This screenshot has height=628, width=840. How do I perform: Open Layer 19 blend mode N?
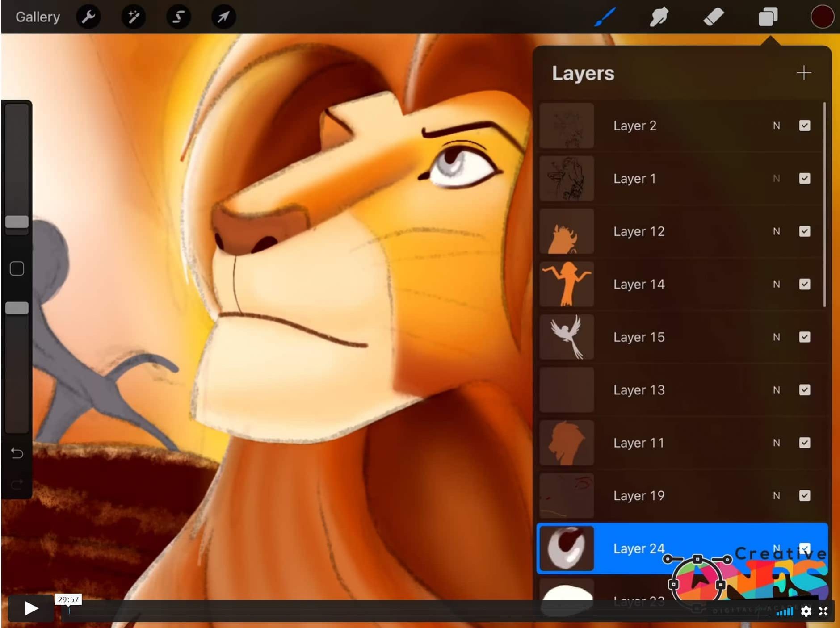click(777, 496)
